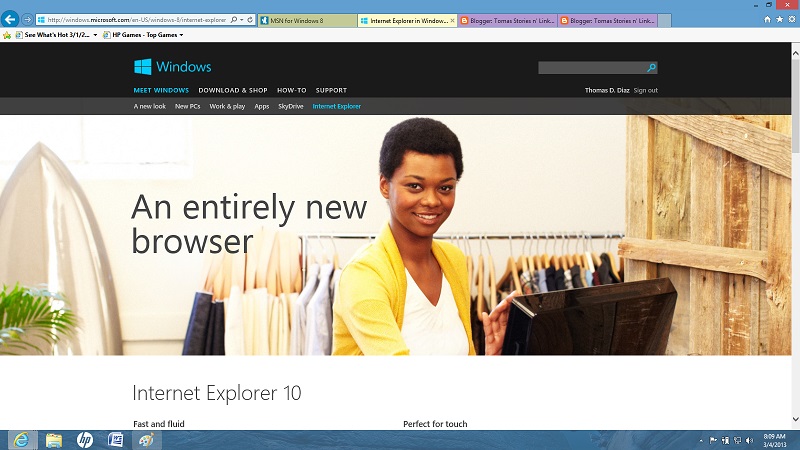Image resolution: width=800 pixels, height=450 pixels.
Task: Open Favorites with the star icon
Action: 780,19
